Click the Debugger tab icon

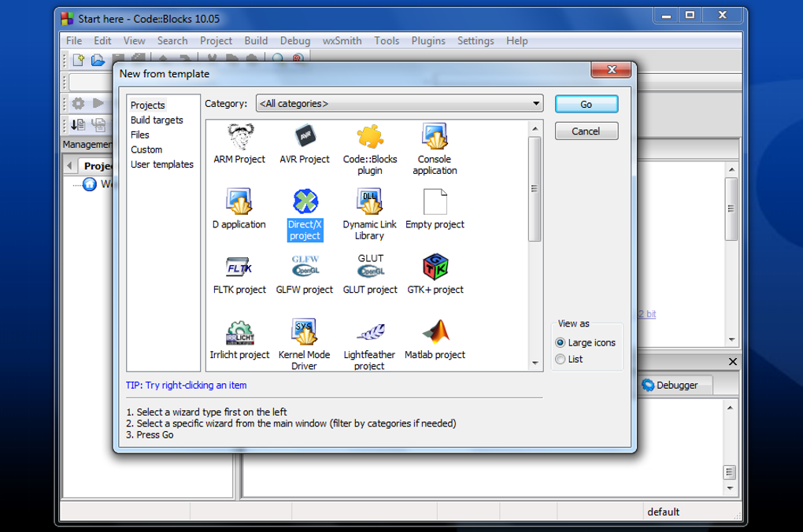tap(648, 385)
